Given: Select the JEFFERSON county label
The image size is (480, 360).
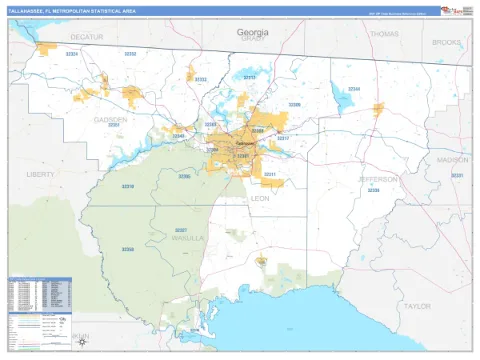Looking at the screenshot, I should [378, 179].
